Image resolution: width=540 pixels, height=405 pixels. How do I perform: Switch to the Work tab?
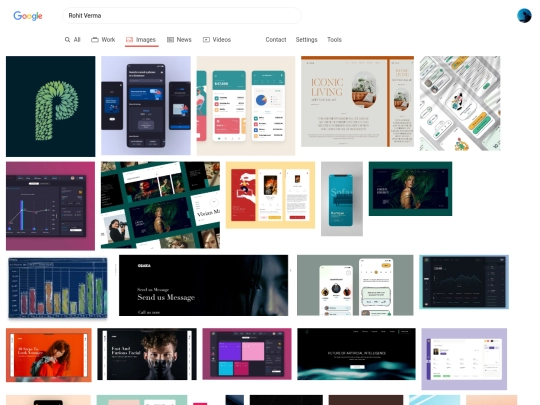[x=103, y=40]
